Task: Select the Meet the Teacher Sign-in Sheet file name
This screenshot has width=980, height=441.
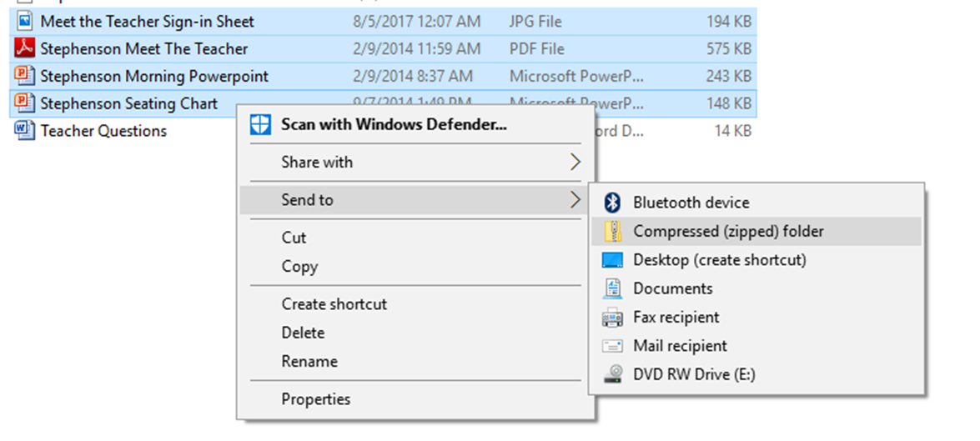Action: [148, 22]
